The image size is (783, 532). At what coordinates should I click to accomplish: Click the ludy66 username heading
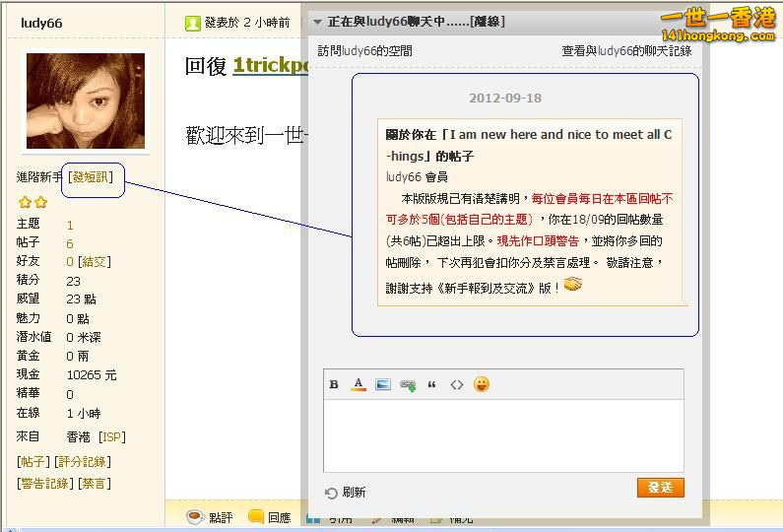(x=41, y=23)
